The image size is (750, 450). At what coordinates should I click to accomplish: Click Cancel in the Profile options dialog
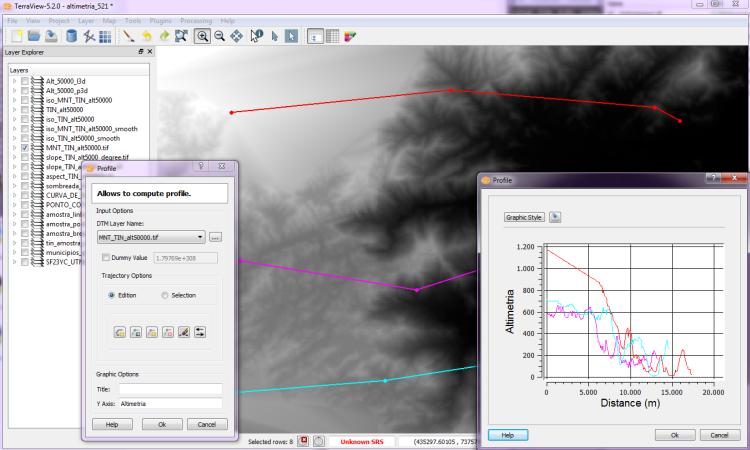pyautogui.click(x=207, y=424)
